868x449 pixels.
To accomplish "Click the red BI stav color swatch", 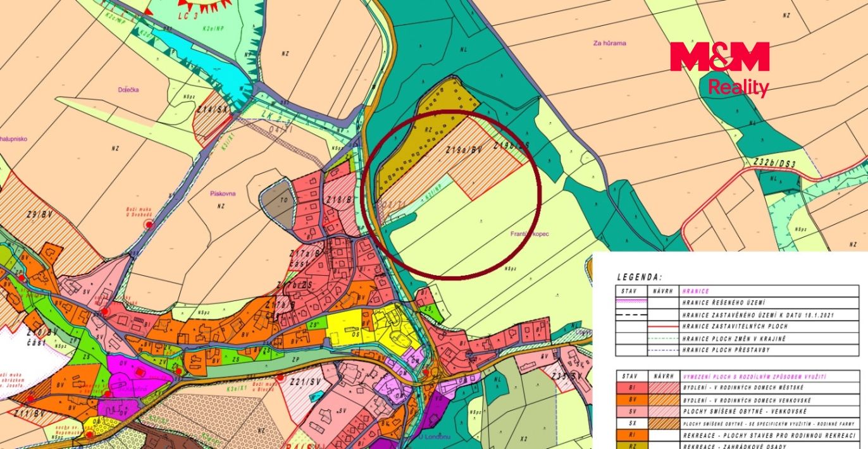I will tap(632, 388).
